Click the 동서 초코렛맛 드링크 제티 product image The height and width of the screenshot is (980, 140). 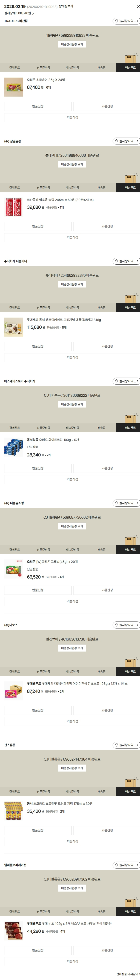tap(13, 811)
